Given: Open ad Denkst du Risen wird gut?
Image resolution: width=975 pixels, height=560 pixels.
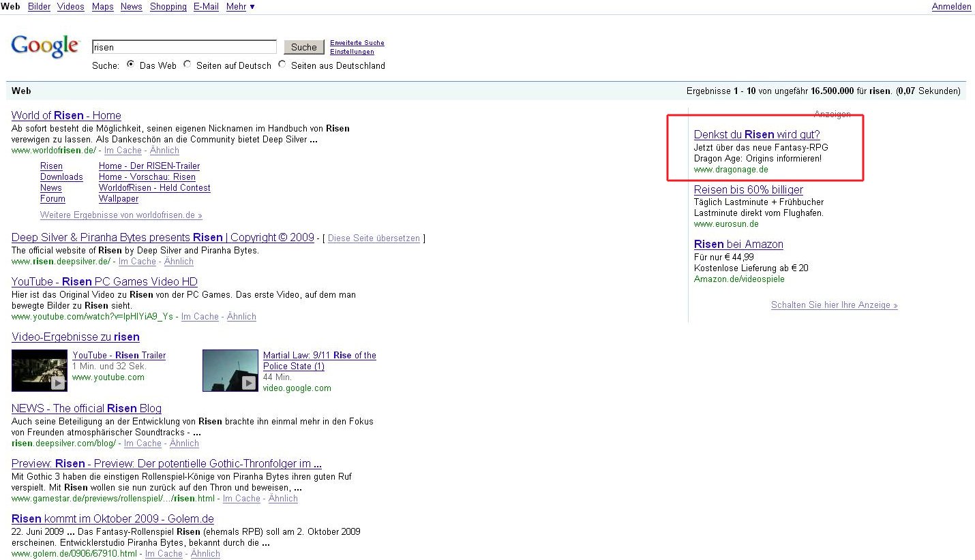Looking at the screenshot, I should coord(757,134).
